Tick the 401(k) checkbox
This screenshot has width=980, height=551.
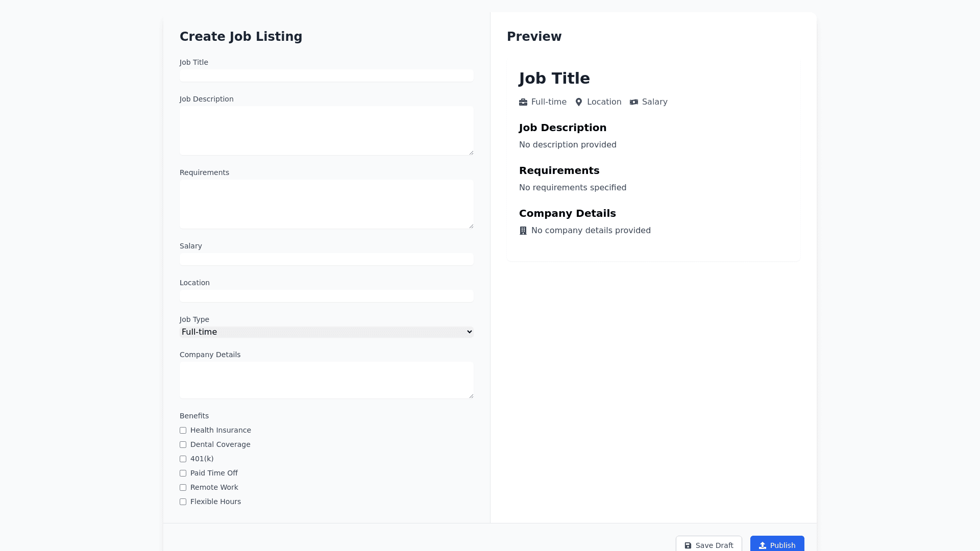coord(183,459)
